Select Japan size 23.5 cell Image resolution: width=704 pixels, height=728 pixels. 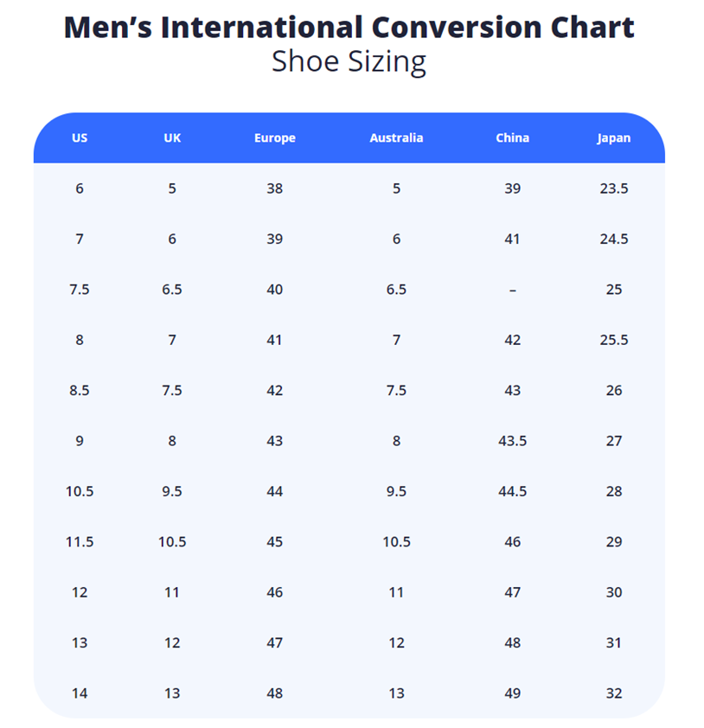click(613, 188)
